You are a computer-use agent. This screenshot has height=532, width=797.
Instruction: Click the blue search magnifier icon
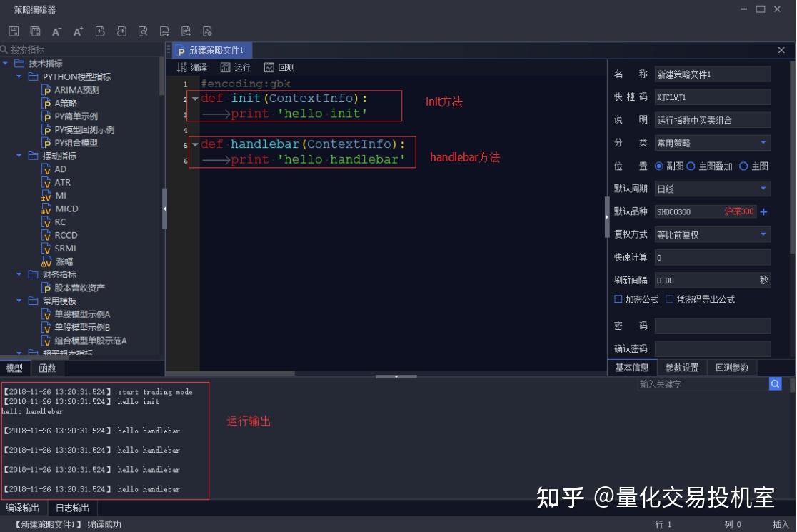coord(775,383)
